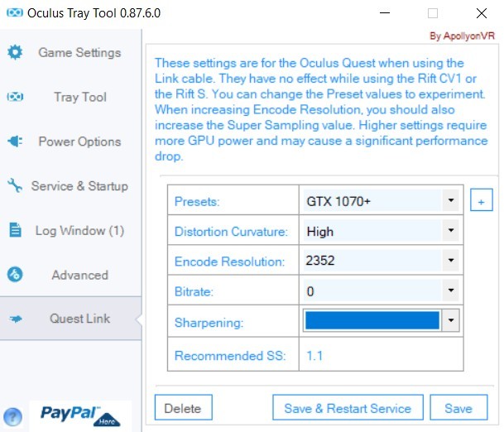
Task: Open help via the question mark icon
Action: (x=13, y=417)
